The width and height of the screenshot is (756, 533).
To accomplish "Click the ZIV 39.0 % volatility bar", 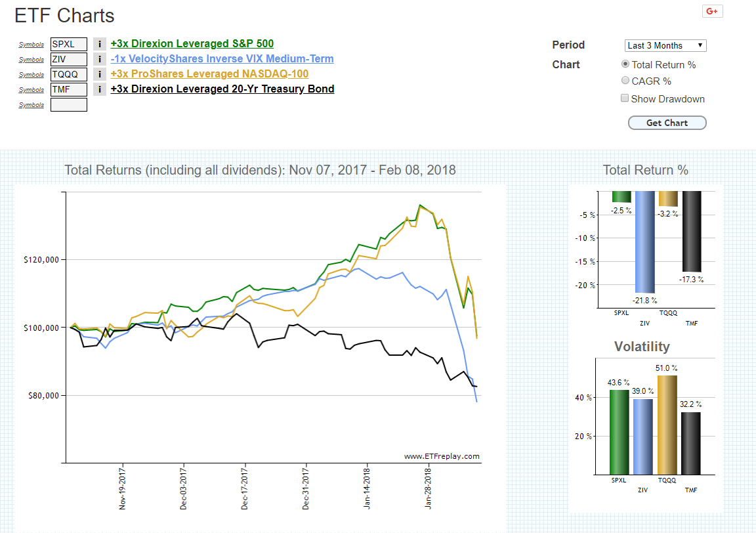I will point(642,437).
